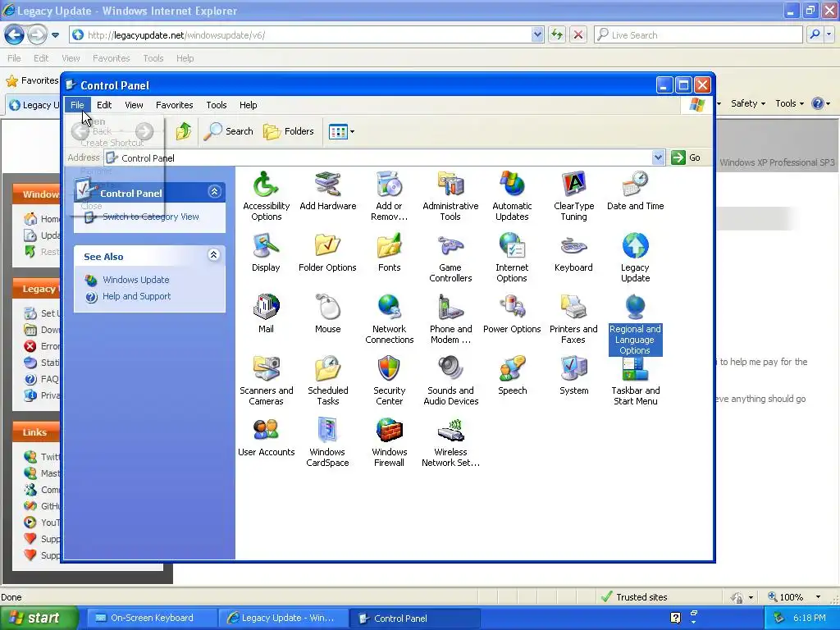Open Scanners and Cameras icon
The image size is (840, 630).
point(266,381)
